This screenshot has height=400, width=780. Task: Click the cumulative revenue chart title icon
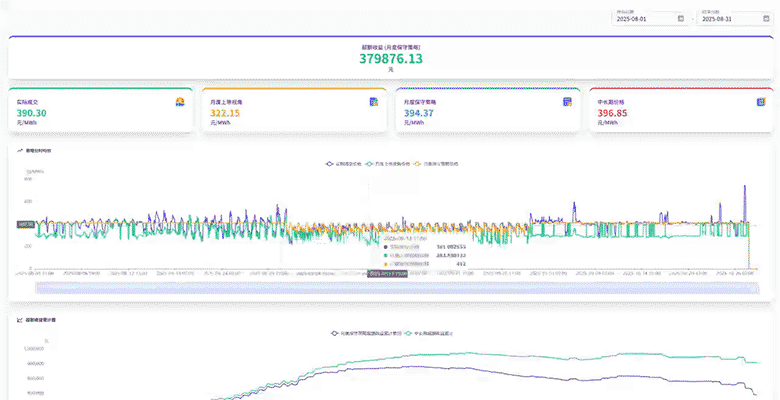point(20,320)
